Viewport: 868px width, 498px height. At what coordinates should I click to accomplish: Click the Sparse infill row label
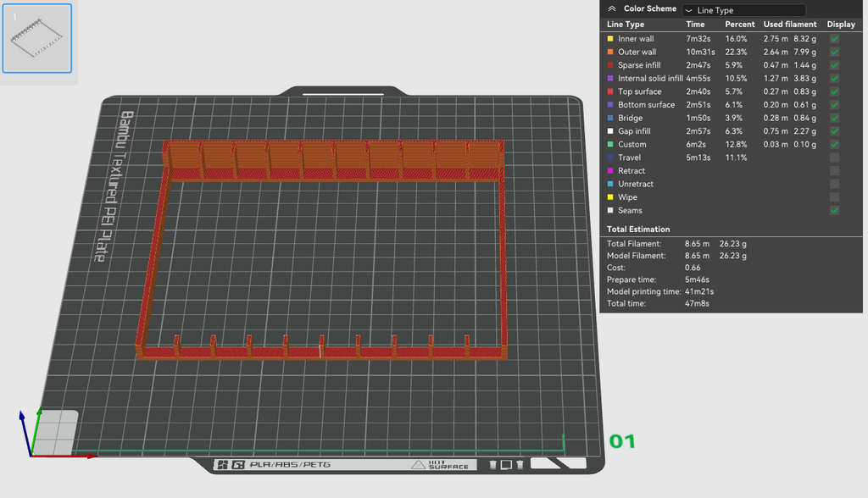(639, 65)
